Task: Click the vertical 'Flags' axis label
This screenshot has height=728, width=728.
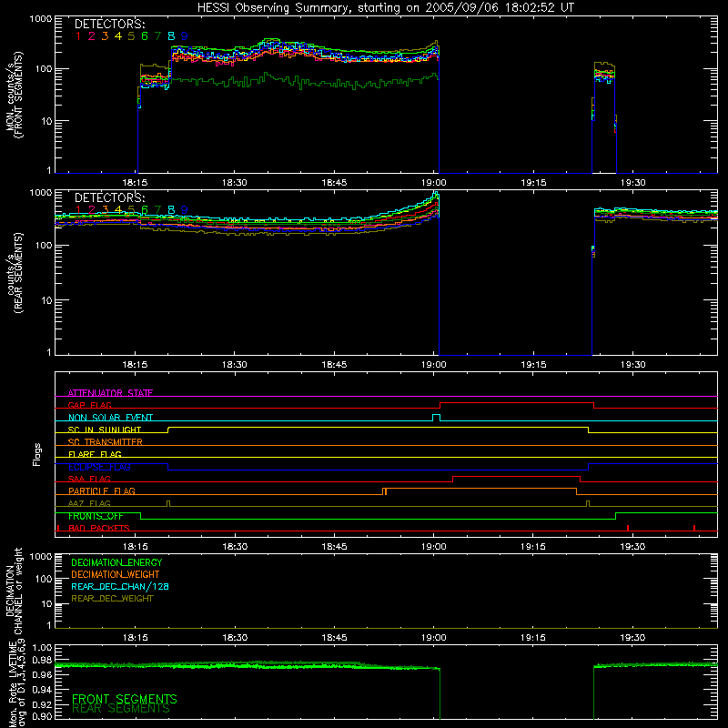Action: point(36,454)
